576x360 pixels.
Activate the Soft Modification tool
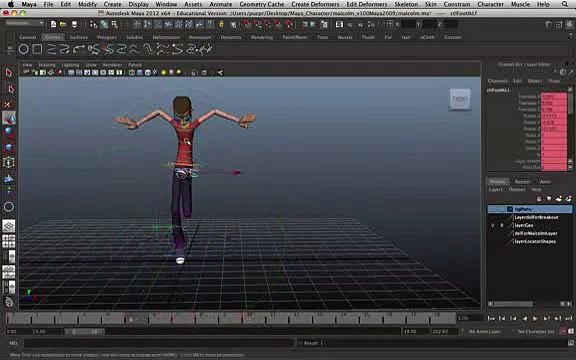(9, 179)
